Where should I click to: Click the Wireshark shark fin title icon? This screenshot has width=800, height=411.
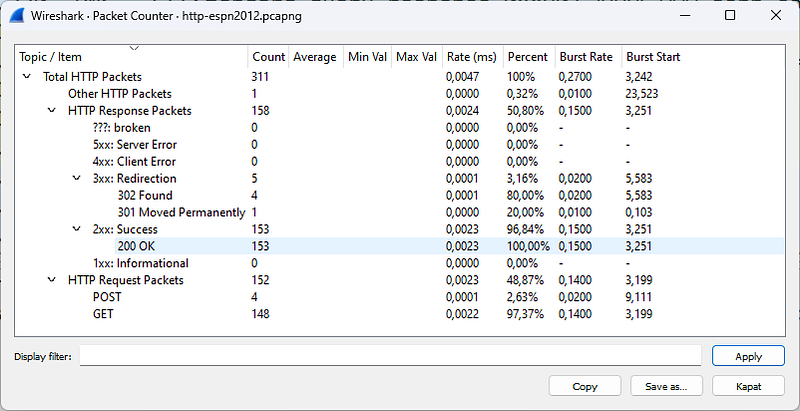(x=17, y=16)
